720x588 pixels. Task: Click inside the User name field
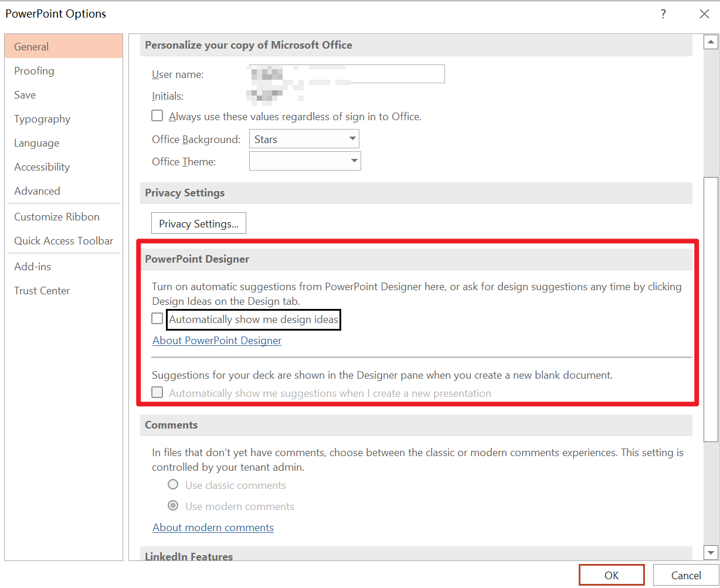click(x=346, y=73)
